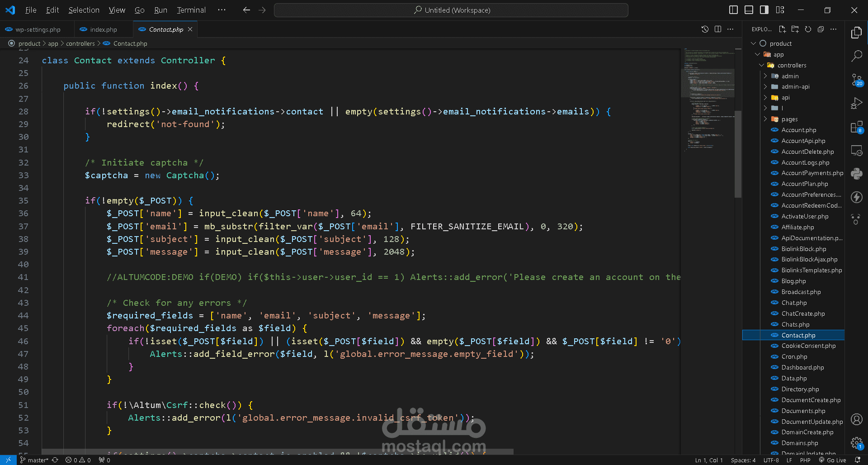Click the editor horizontal scrollbar
Screen dimensions: 868x465
point(278,451)
